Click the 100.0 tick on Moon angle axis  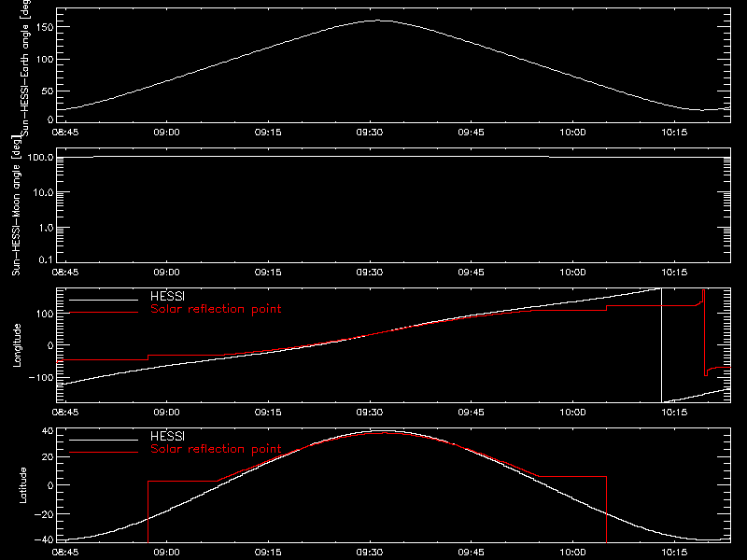(x=41, y=158)
